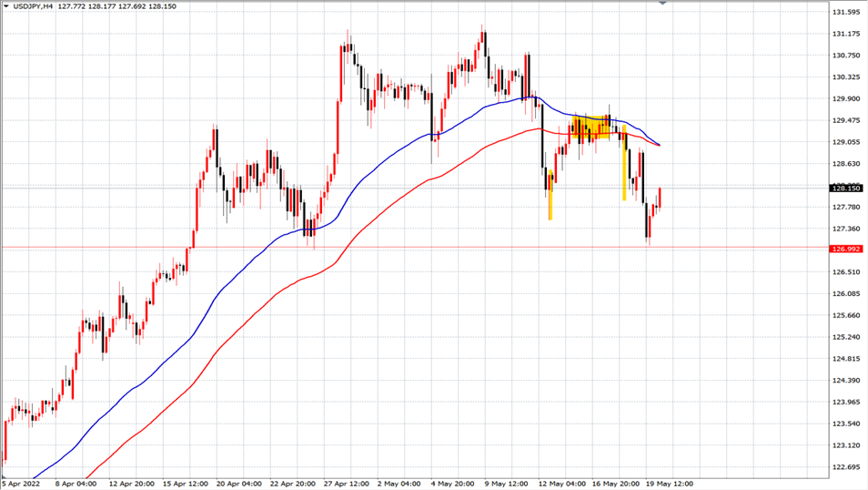868x490 pixels.
Task: Select the black 128.150 current price label
Action: [846, 189]
